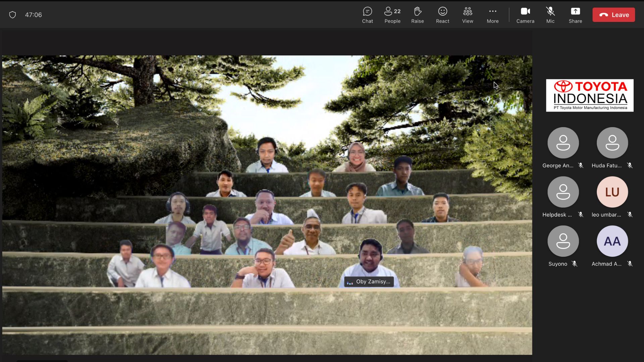
Task: Open the React emoji options
Action: (442, 15)
